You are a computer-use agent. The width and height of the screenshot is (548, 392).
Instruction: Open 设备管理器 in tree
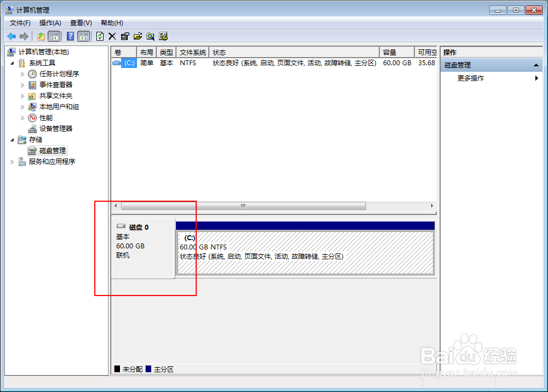[x=56, y=129]
